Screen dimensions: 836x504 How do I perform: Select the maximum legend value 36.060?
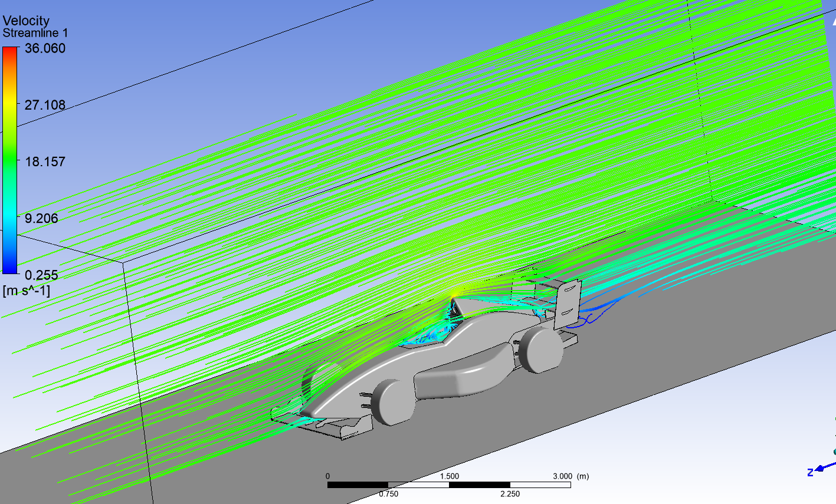tap(45, 48)
